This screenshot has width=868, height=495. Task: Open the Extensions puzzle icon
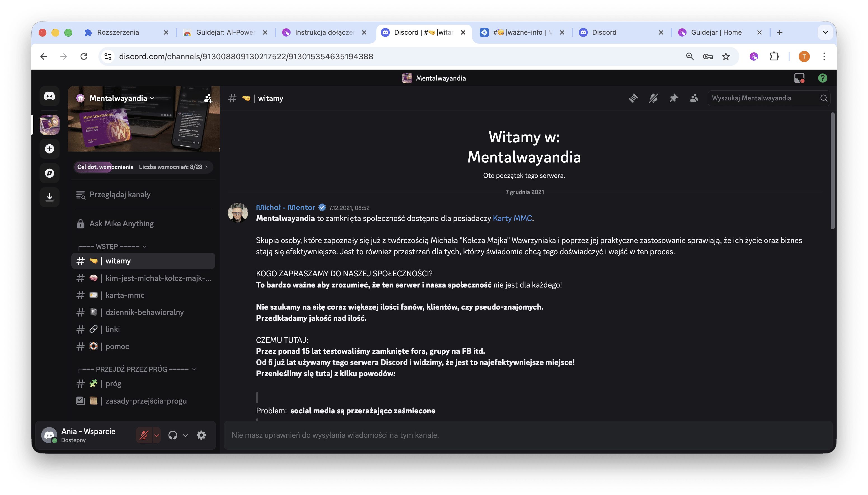[774, 56]
